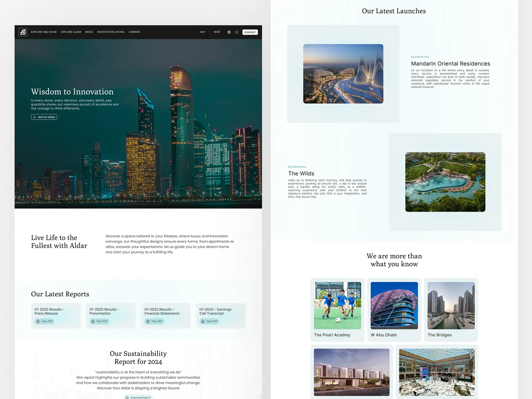Click the Mandarin Oriental description paragraph
This screenshot has height=399, width=532.
(450, 79)
